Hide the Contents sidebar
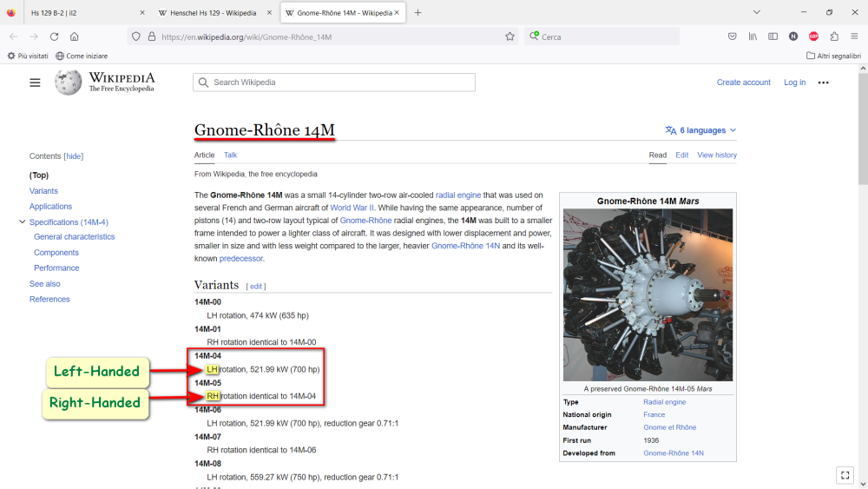This screenshot has height=489, width=868. pos(74,156)
